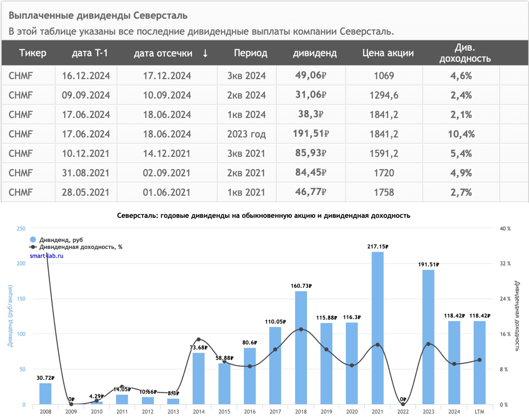Screen dimensions: 529x420
Task: Click the 2020 bar labeled 116.3₽
Action: [x=352, y=363]
